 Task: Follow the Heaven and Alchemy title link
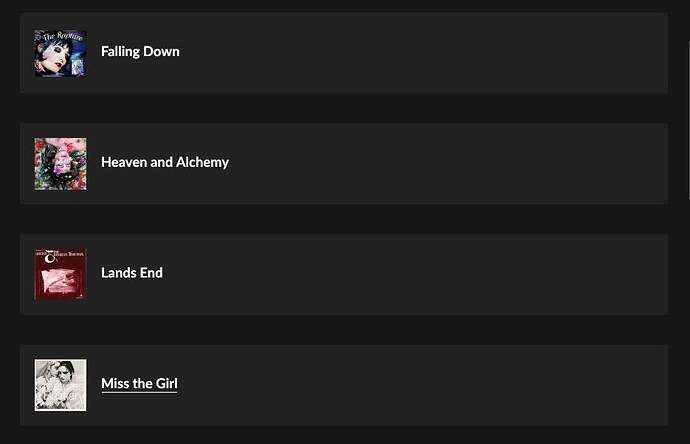[x=165, y=162]
